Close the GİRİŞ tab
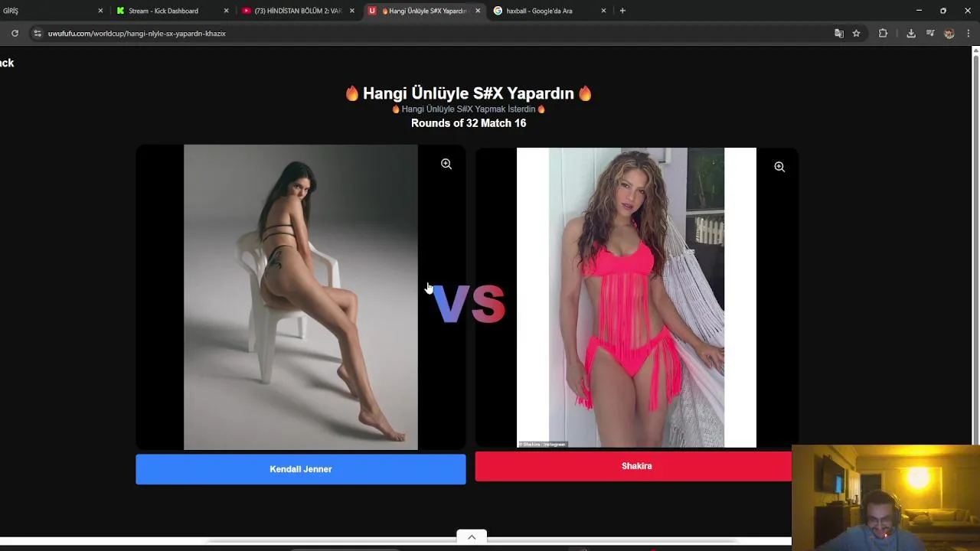This screenshot has height=551, width=980. (100, 11)
